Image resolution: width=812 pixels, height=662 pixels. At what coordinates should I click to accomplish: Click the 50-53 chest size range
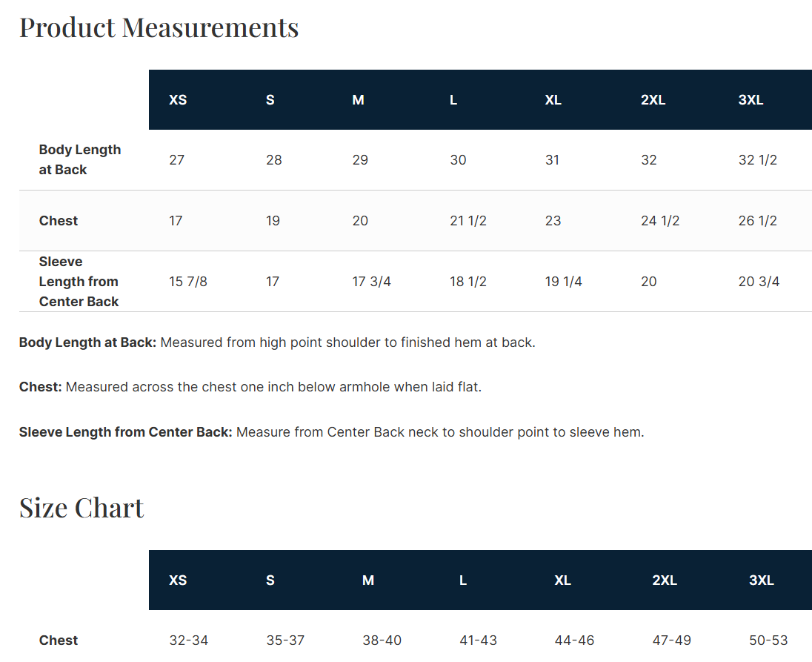coord(768,641)
